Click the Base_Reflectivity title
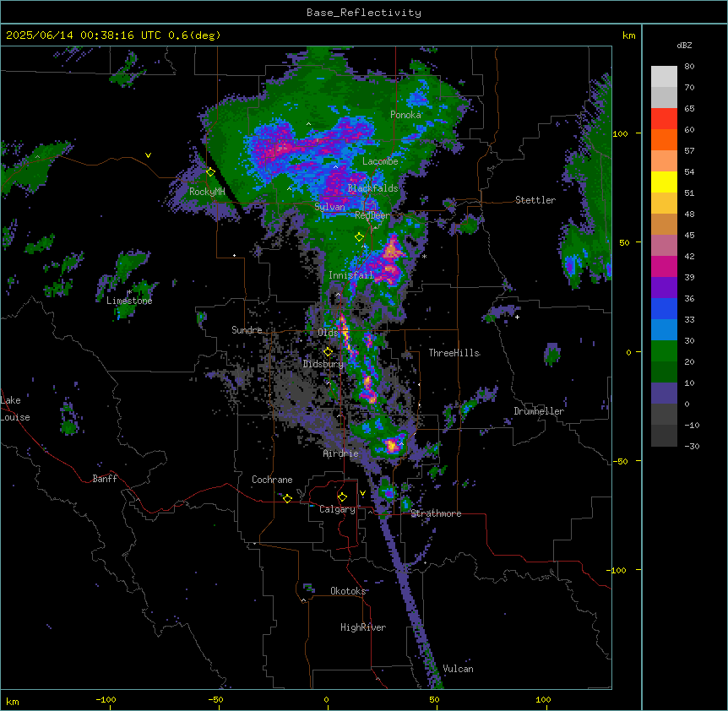 click(x=364, y=13)
